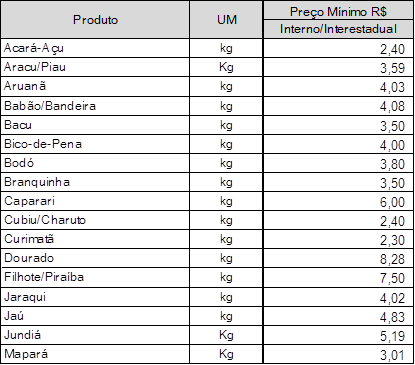The height and width of the screenshot is (365, 415).
Task: Select the Aracu/Piau product cell
Action: tap(95, 67)
